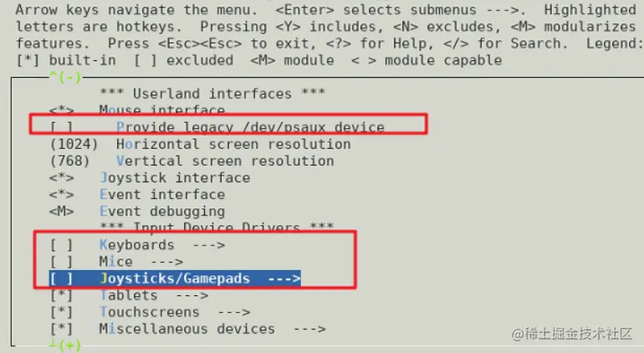644x353 pixels.
Task: Click the 1024 horizontal resolution value
Action: [x=74, y=144]
